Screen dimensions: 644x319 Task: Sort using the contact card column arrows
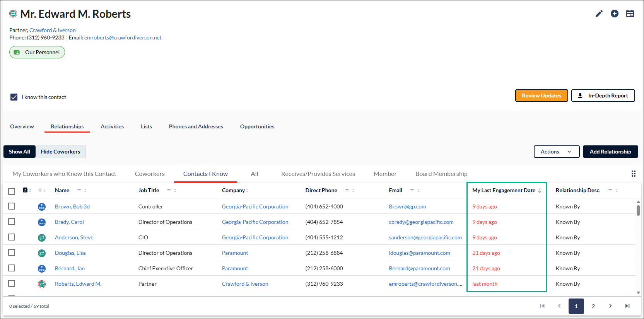click(x=30, y=190)
